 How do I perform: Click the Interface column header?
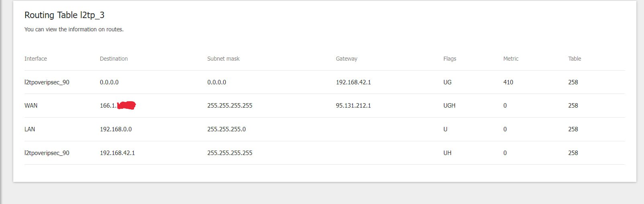tap(36, 59)
